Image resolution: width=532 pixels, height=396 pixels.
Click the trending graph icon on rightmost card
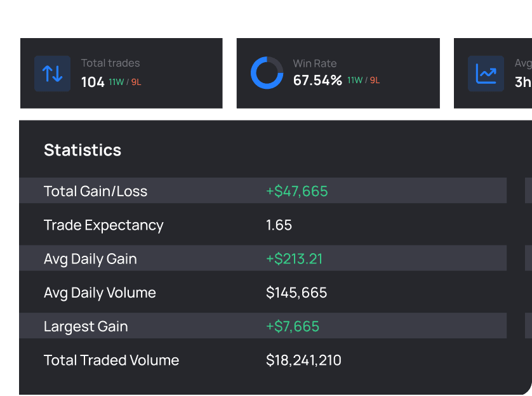point(485,73)
